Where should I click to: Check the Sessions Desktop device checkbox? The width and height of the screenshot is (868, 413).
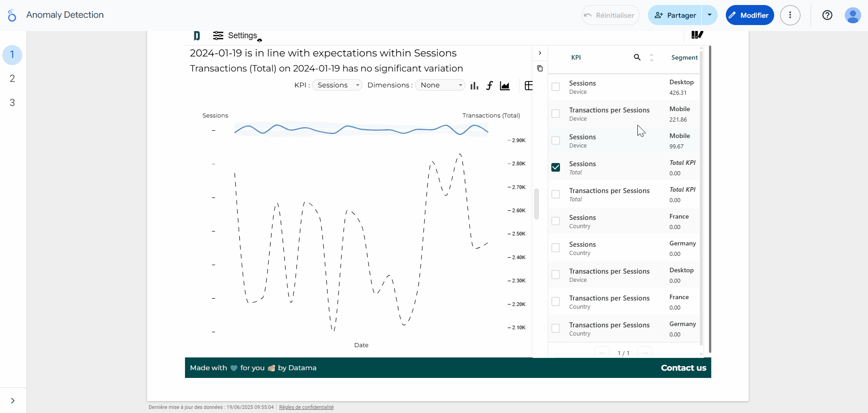pyautogui.click(x=556, y=87)
